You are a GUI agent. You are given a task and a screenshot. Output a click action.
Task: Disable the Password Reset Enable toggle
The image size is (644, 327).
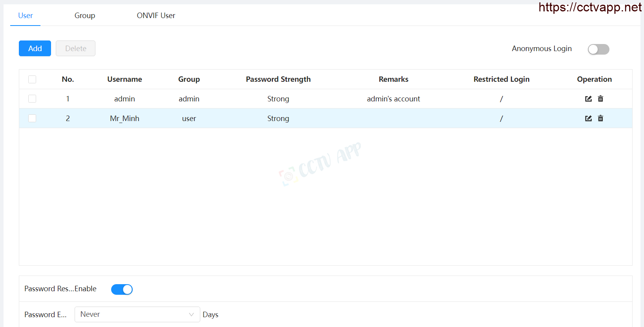coord(122,289)
